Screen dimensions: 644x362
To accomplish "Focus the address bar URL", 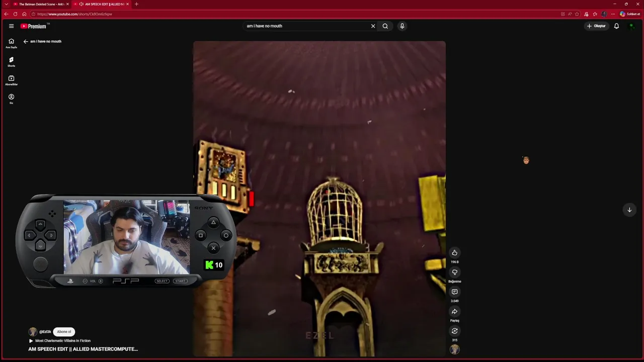I will pyautogui.click(x=74, y=14).
